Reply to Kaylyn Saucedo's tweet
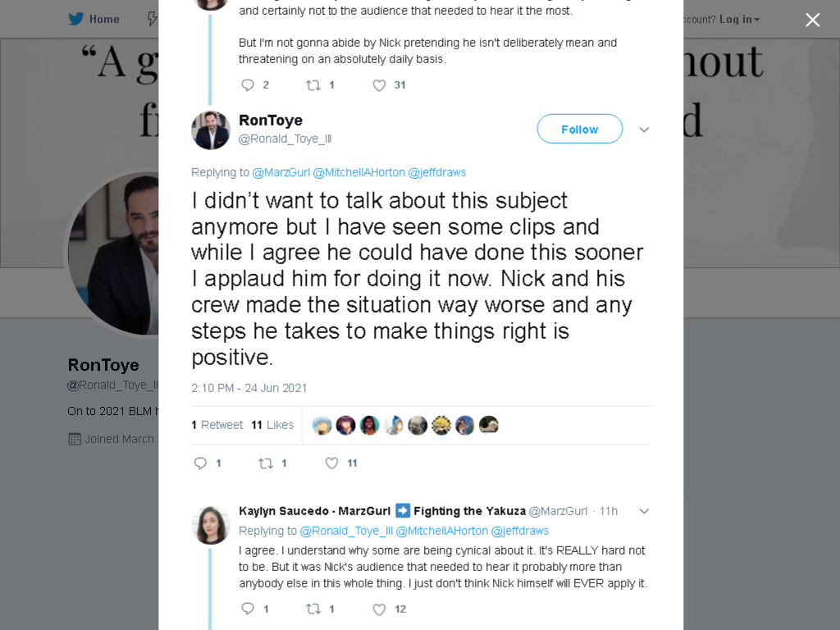The width and height of the screenshot is (840, 630). click(248, 609)
